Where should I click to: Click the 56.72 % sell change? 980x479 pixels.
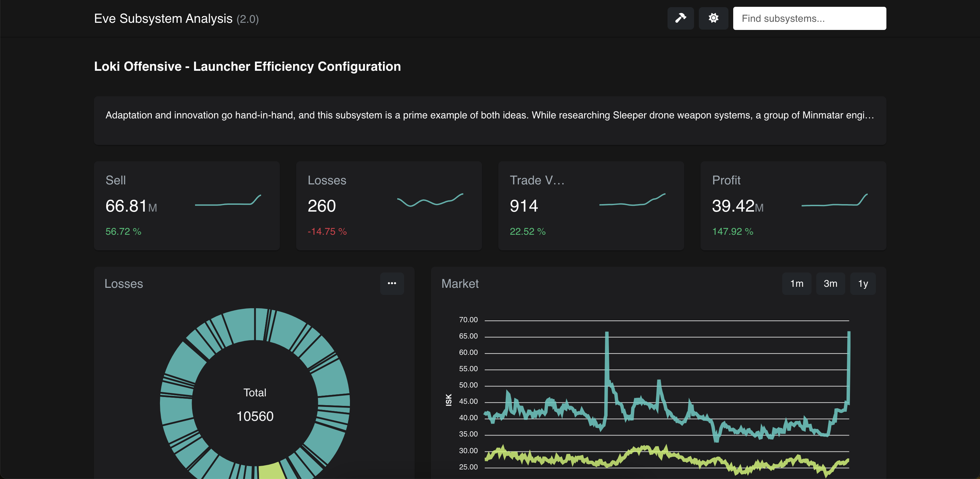click(x=123, y=232)
